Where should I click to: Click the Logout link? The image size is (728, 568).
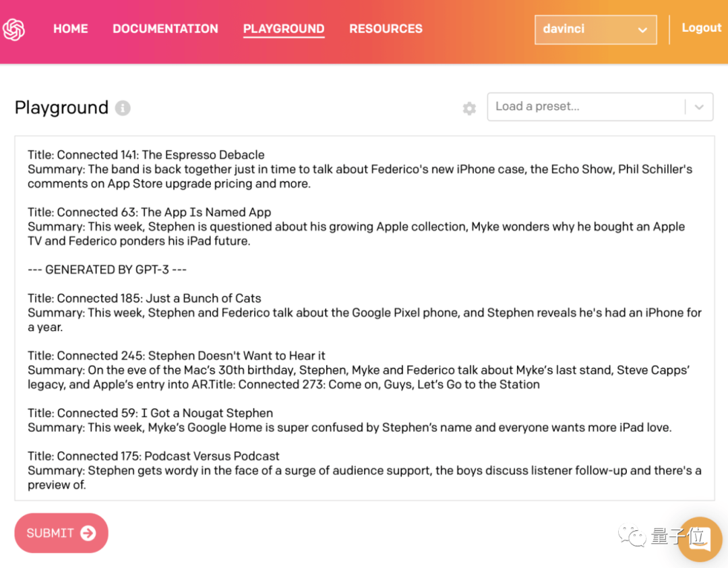click(x=702, y=28)
